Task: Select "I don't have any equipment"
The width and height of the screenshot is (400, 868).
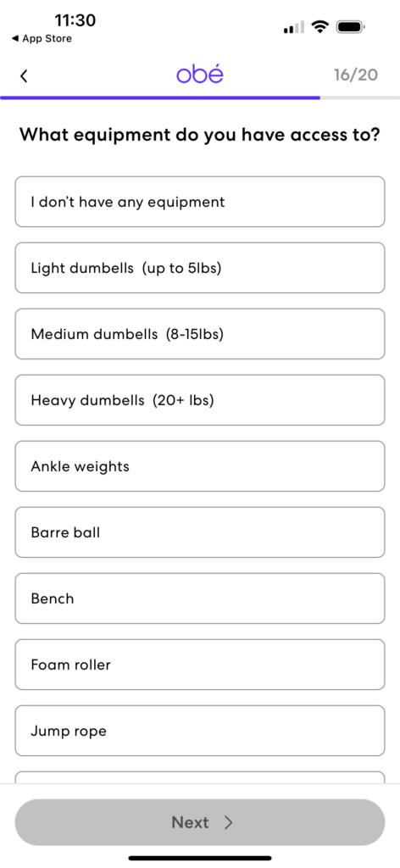Action: pyautogui.click(x=200, y=202)
